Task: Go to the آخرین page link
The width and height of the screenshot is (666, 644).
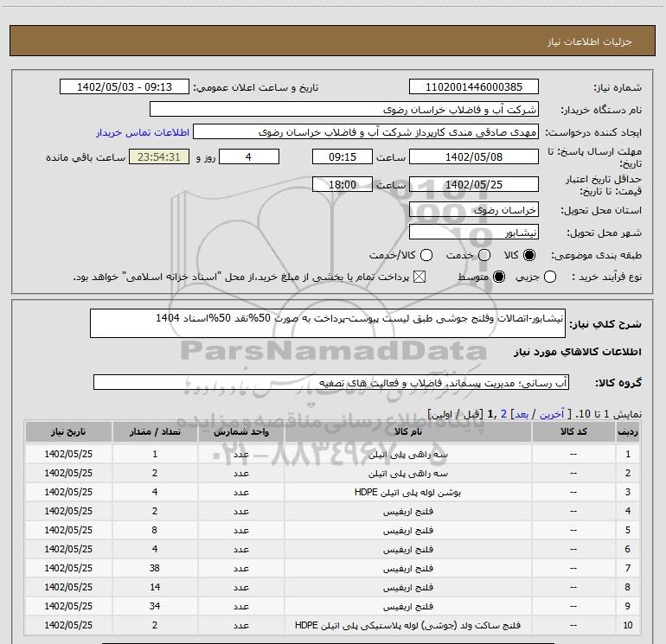Action: pos(551,414)
